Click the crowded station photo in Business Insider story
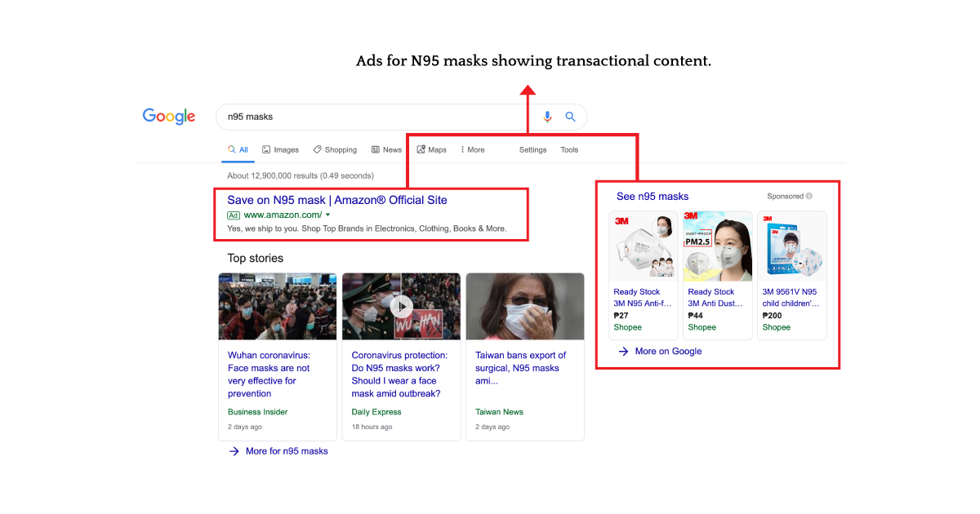The height and width of the screenshot is (514, 980). click(x=278, y=307)
